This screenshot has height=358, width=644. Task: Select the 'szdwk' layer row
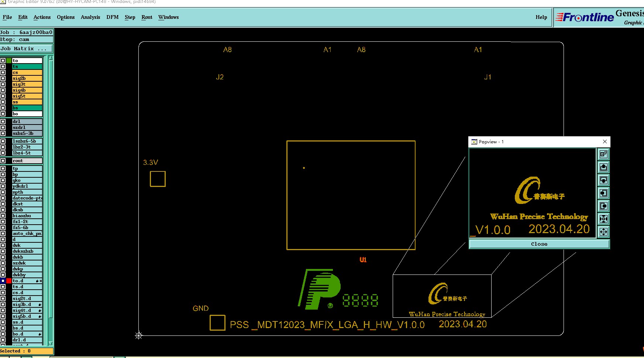pos(27,263)
